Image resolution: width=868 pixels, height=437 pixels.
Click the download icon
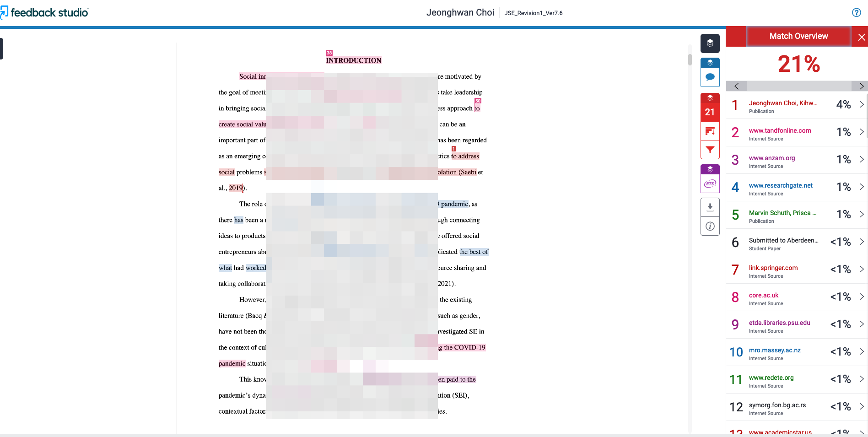point(710,207)
